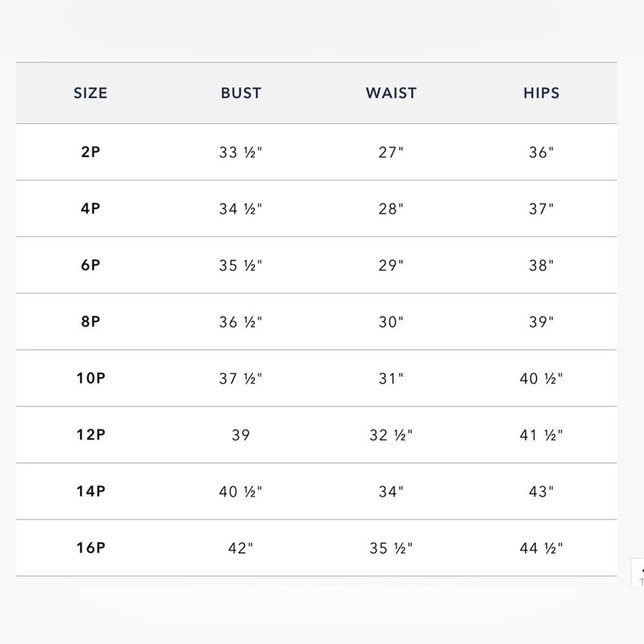Screen dimensions: 644x644
Task: Select the 14P size row label
Action: pyautogui.click(x=91, y=491)
